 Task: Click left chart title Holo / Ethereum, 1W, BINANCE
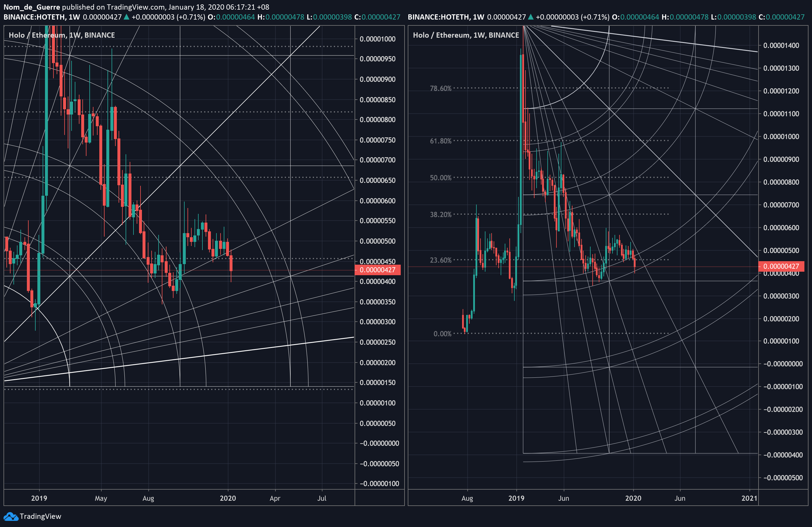click(62, 35)
